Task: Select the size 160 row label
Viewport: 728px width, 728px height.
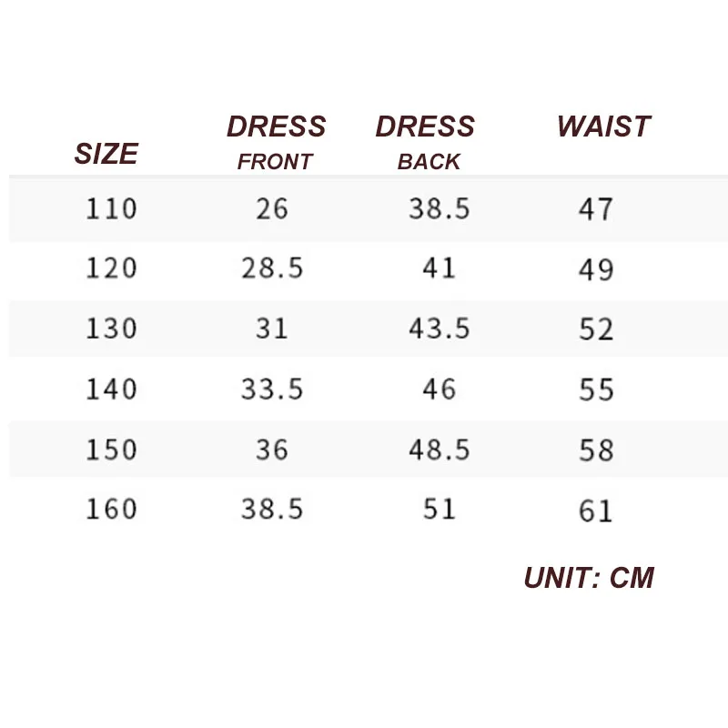Action: pyautogui.click(x=111, y=509)
